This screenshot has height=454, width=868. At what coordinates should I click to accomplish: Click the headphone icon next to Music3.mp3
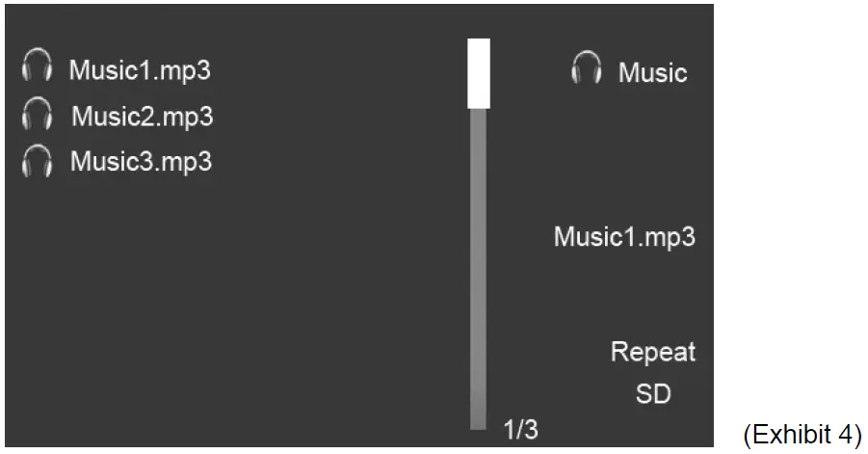pyautogui.click(x=37, y=160)
